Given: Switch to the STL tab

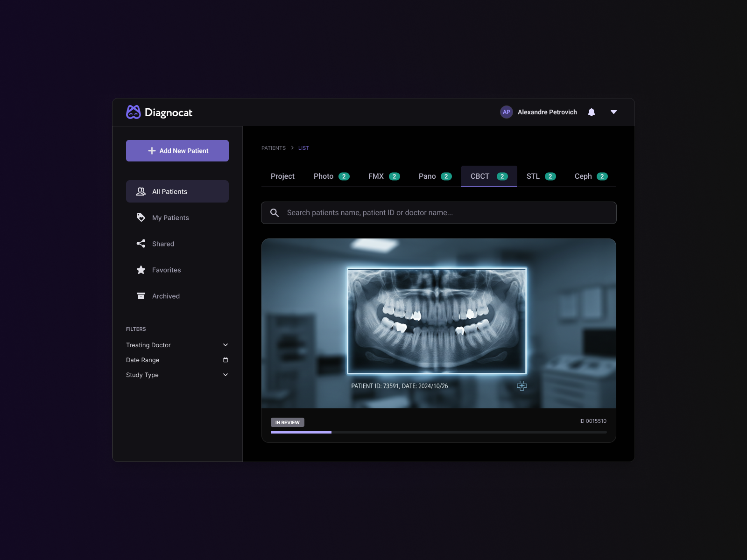Looking at the screenshot, I should point(541,176).
